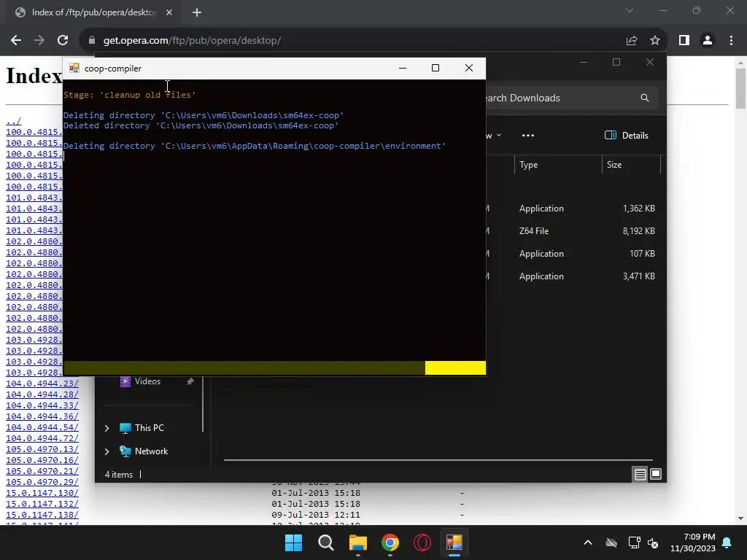Open 105.0.4970.29/ directory link

pyautogui.click(x=42, y=483)
